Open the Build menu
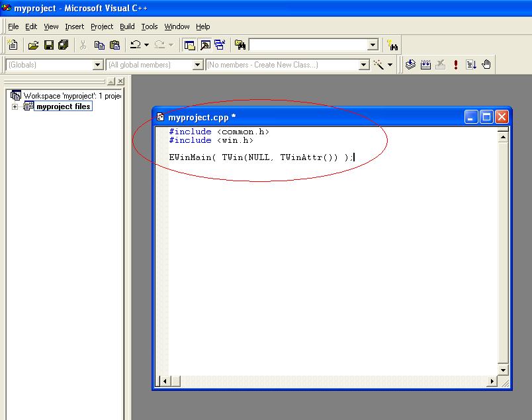Image resolution: width=532 pixels, height=420 pixels. coord(127,26)
